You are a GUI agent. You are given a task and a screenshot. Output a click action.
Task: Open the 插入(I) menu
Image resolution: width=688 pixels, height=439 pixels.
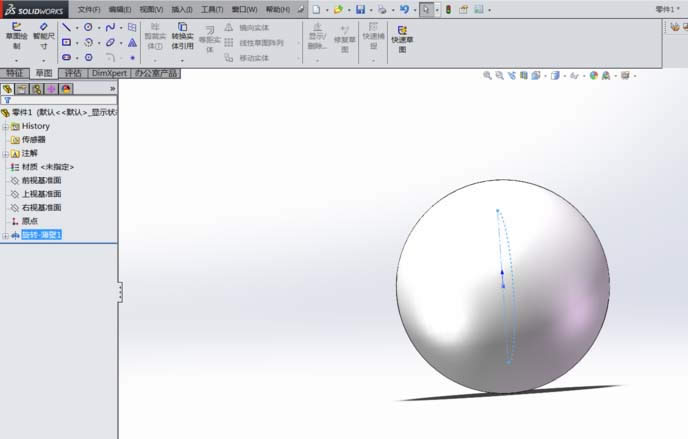coord(182,9)
